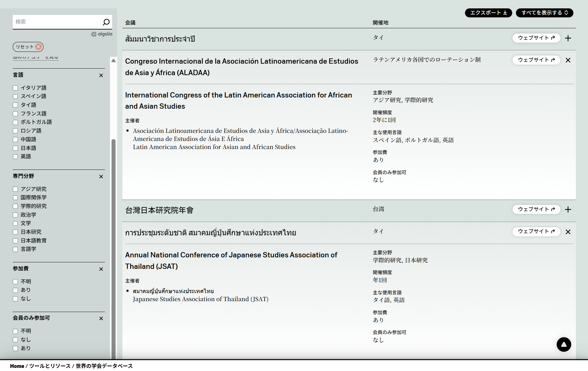Screen dimensions: 588x371
Task: Enable the 日本研究 field checkbox
Action: point(16,232)
